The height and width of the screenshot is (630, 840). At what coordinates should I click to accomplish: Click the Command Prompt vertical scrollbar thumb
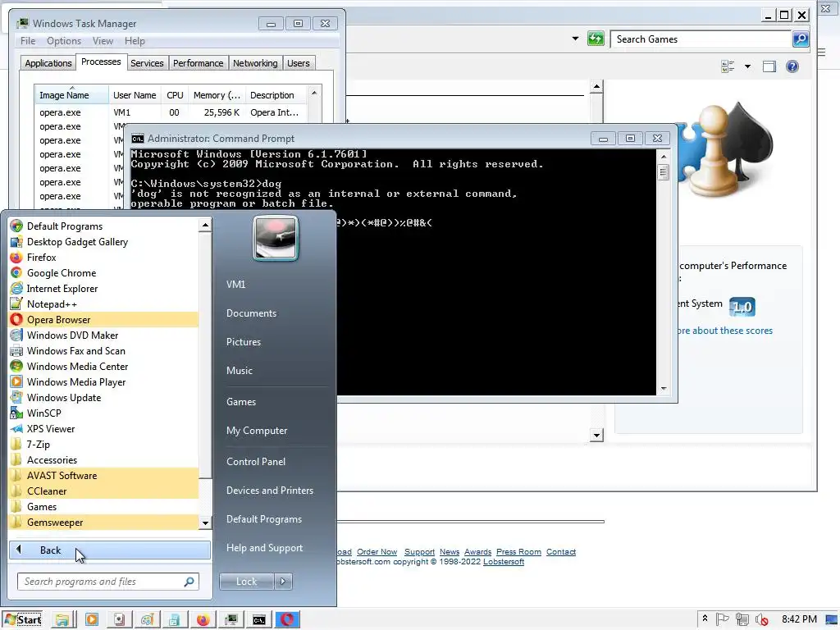coord(663,172)
